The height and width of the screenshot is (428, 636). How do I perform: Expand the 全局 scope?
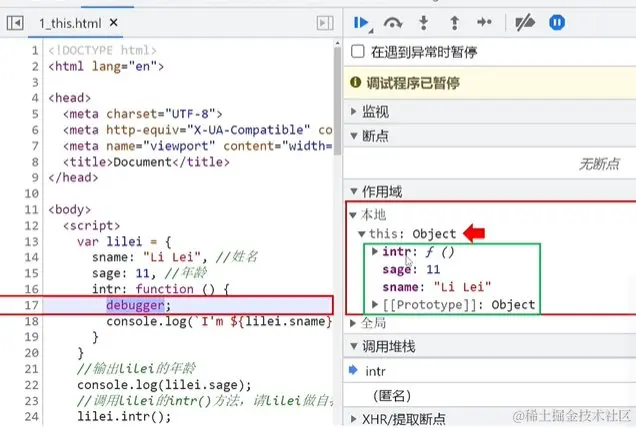click(353, 323)
